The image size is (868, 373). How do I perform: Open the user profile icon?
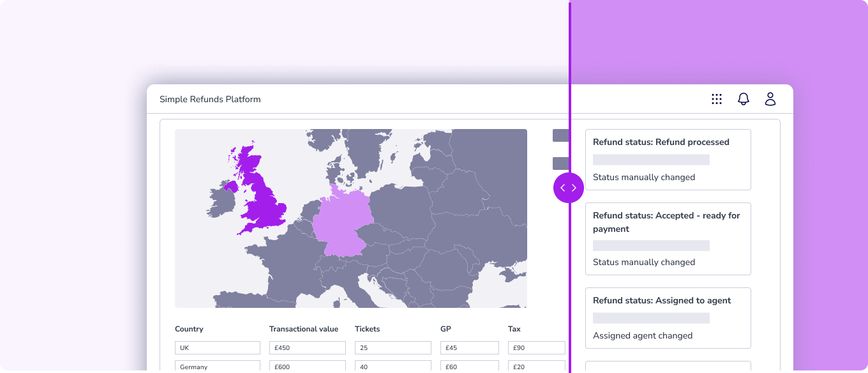coord(770,99)
